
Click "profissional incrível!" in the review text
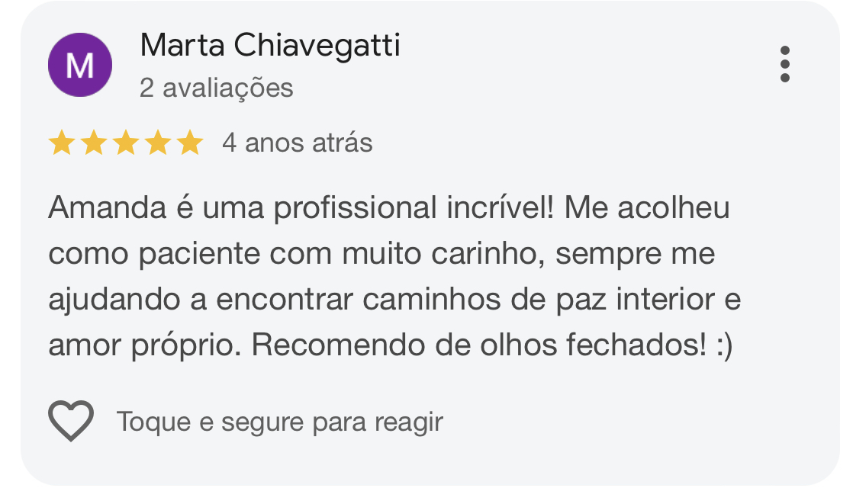tap(415, 207)
